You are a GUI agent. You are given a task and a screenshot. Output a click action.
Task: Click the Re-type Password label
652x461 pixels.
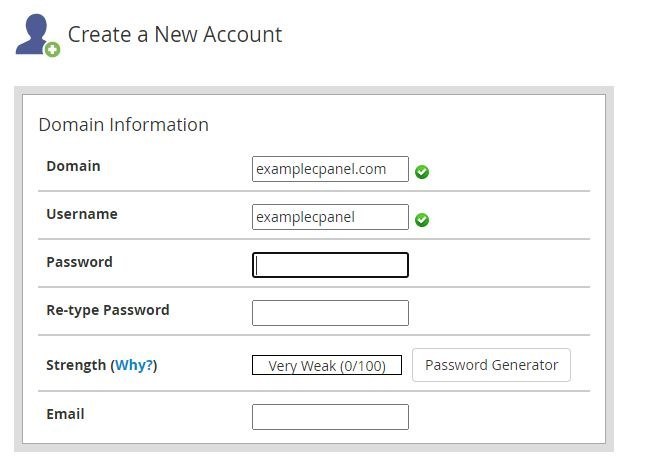coord(107,310)
